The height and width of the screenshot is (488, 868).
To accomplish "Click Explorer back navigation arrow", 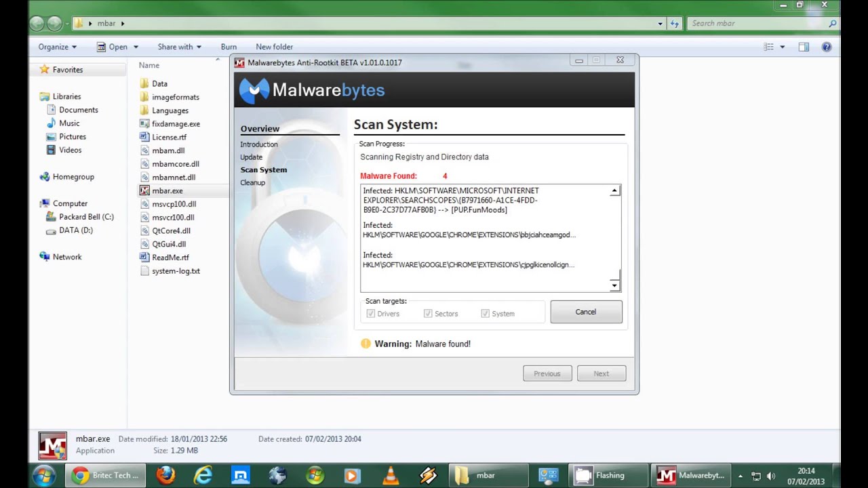I will click(37, 23).
